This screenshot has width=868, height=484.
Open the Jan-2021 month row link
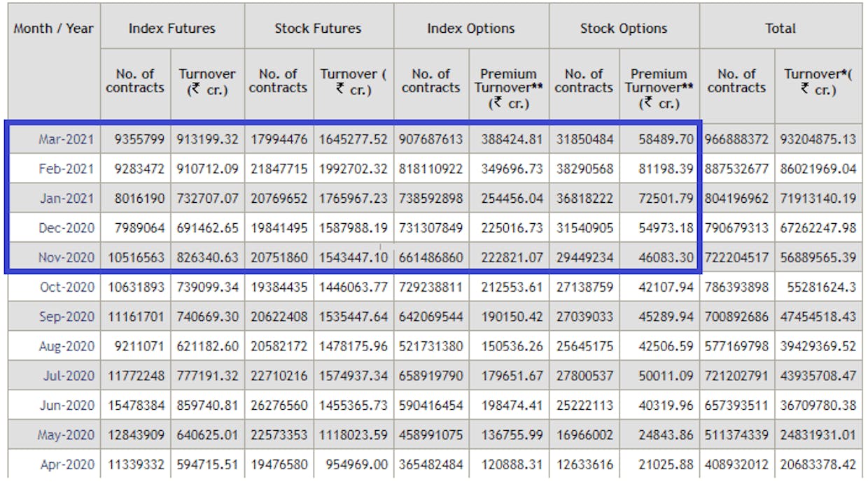(66, 199)
